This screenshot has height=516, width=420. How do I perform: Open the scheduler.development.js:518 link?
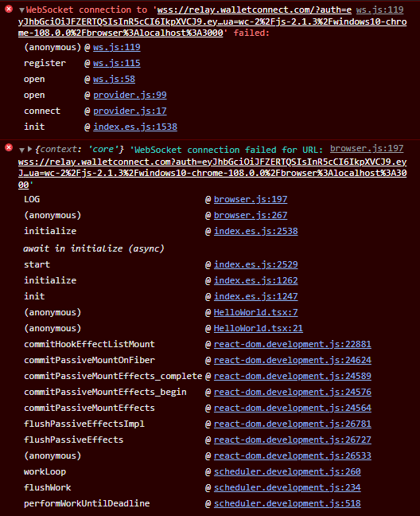tap(287, 503)
